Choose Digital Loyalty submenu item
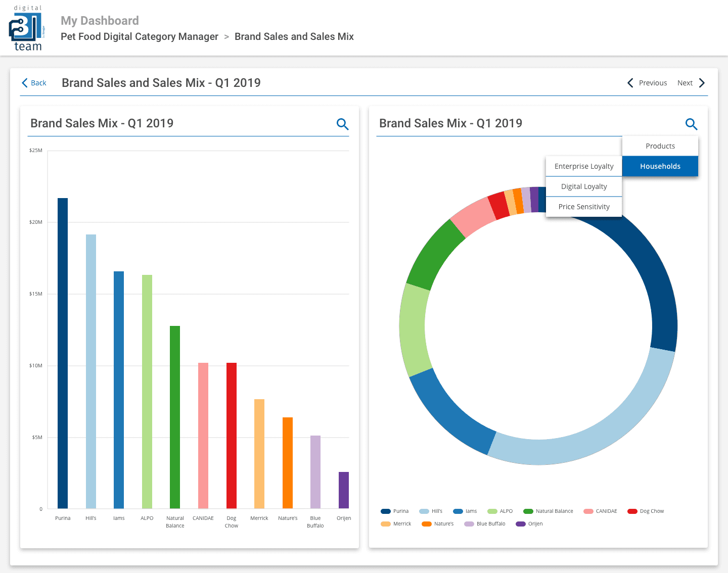Image resolution: width=728 pixels, height=573 pixels. pos(584,186)
